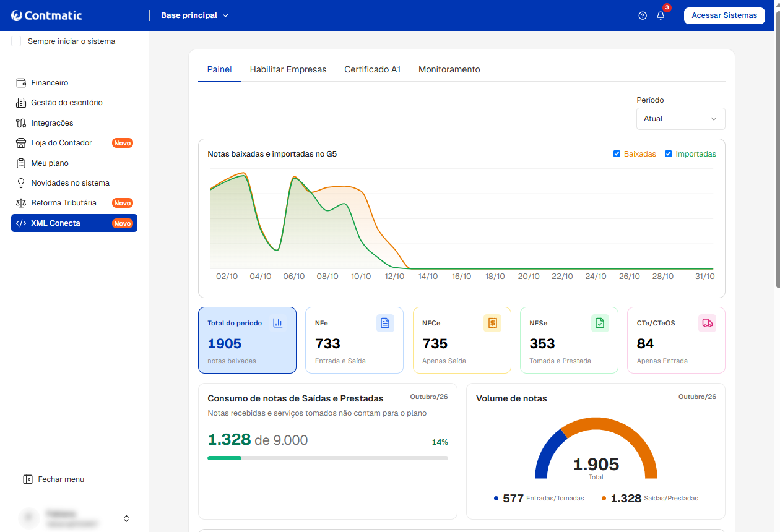Click the NFe document icon
This screenshot has width=780, height=532.
[385, 323]
